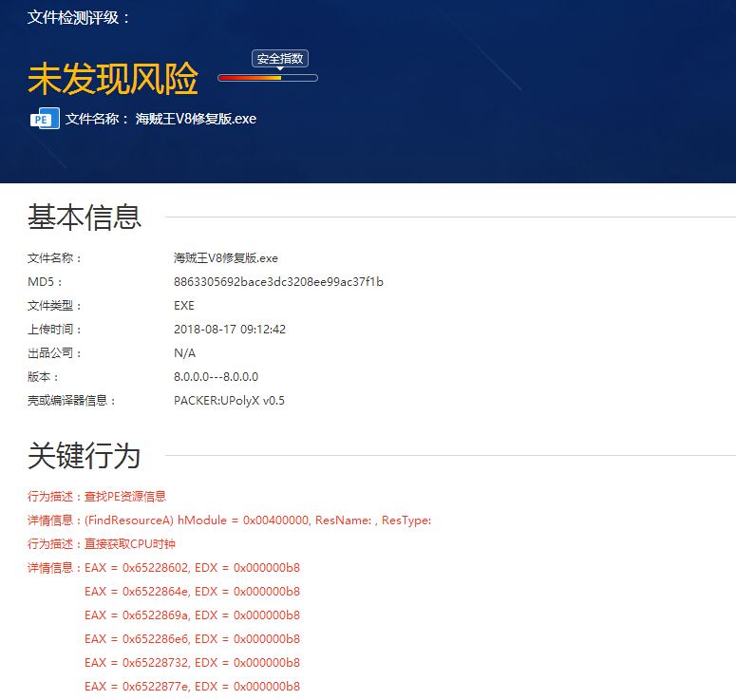Click the EAX = 0x65228602 entry
The image size is (736, 700).
[x=192, y=568]
